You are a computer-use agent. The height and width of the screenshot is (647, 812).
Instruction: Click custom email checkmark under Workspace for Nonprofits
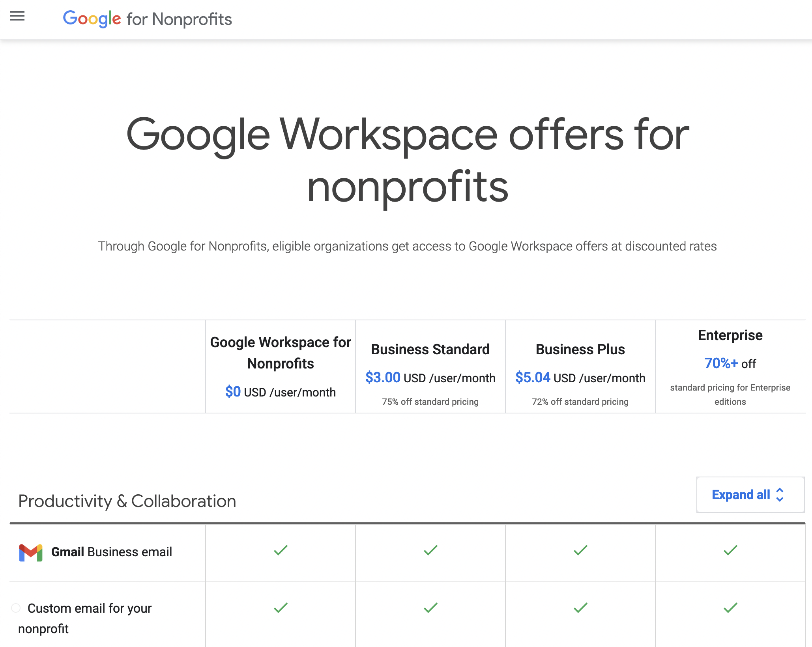point(281,608)
